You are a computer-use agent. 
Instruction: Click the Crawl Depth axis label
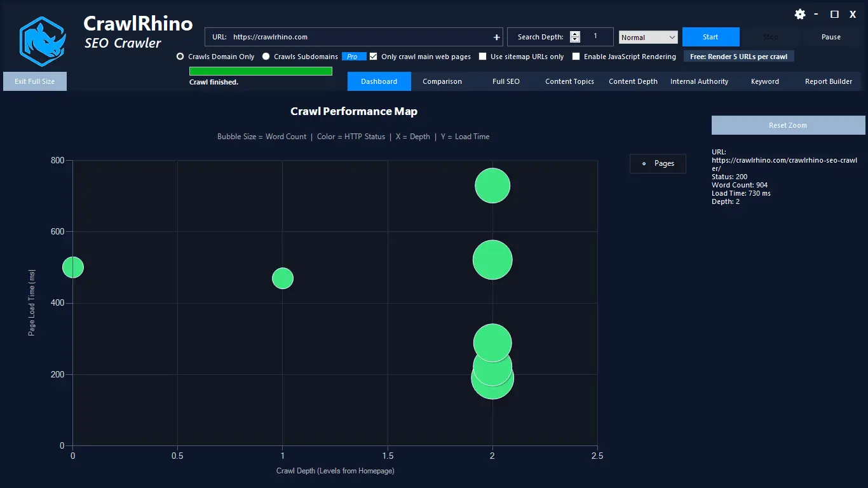[336, 471]
